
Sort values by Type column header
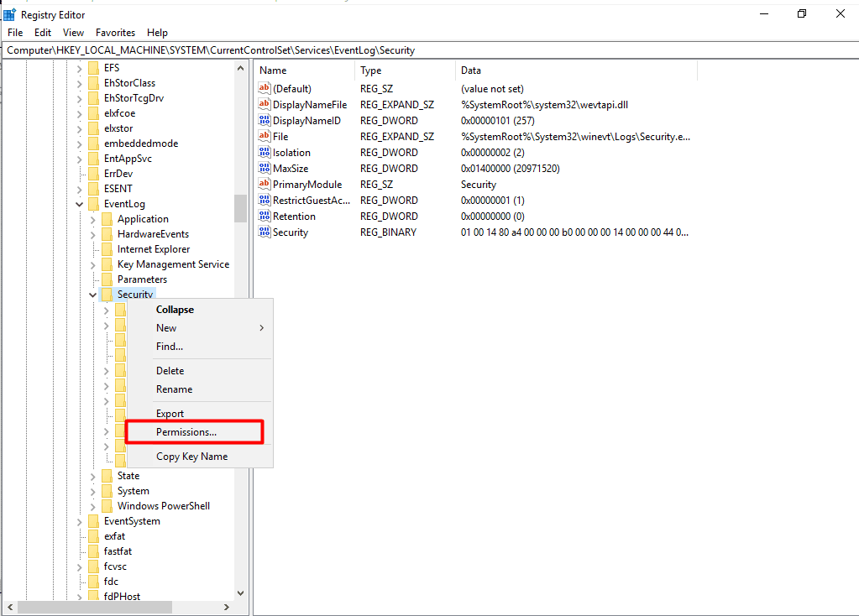[x=404, y=70]
